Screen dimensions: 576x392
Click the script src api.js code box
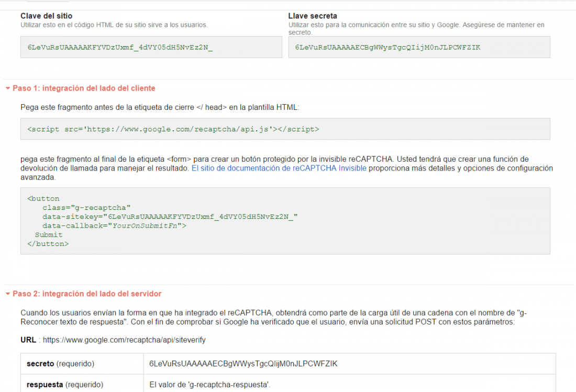tap(285, 129)
